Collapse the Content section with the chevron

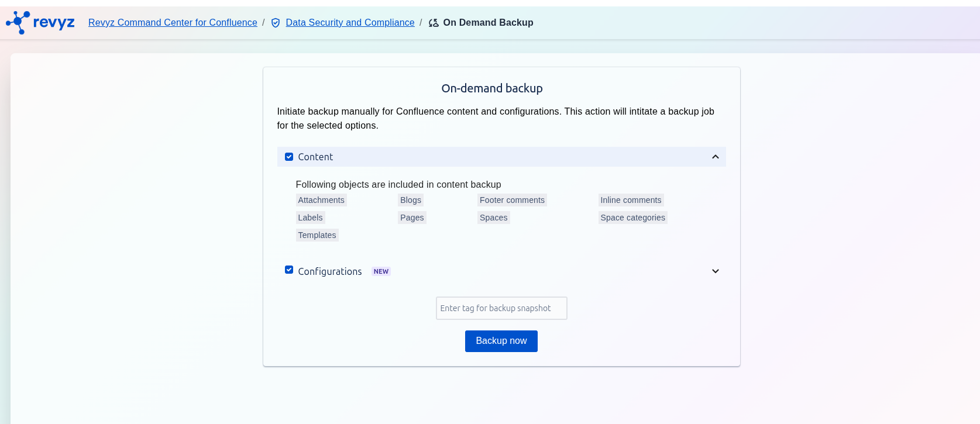[715, 157]
